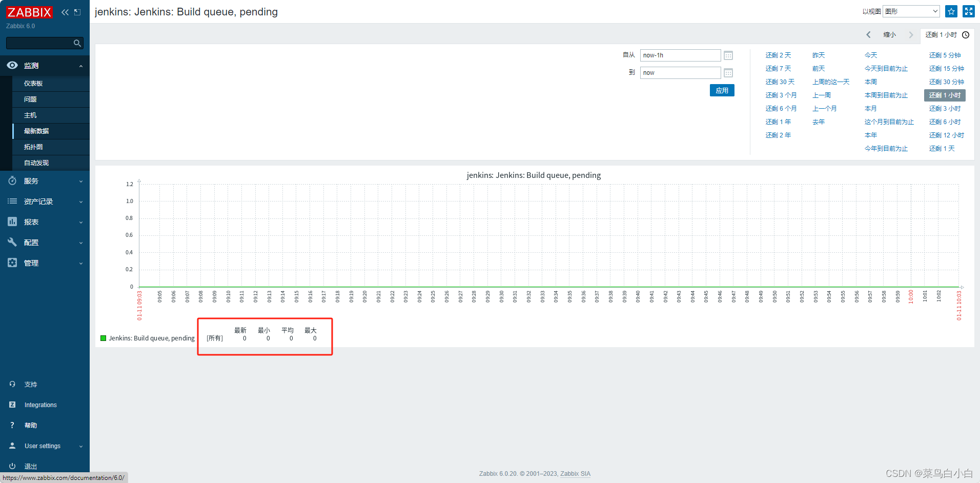
Task: Open calendar picker for 到 field
Action: (728, 73)
